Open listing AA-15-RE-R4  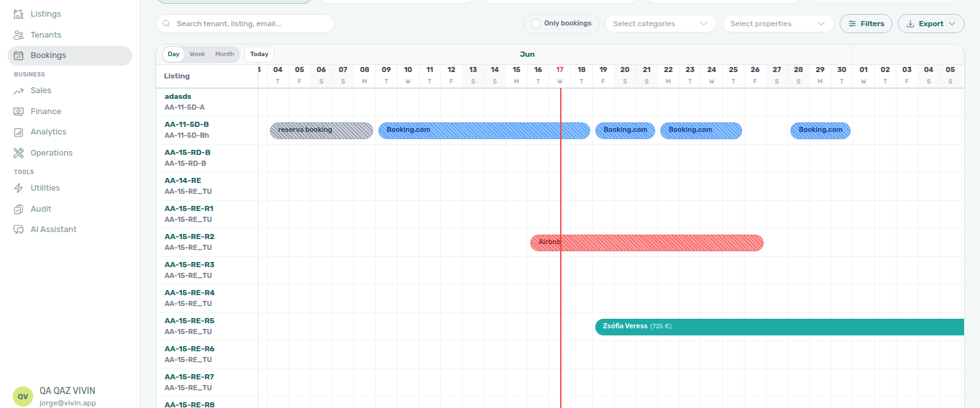pyautogui.click(x=189, y=293)
